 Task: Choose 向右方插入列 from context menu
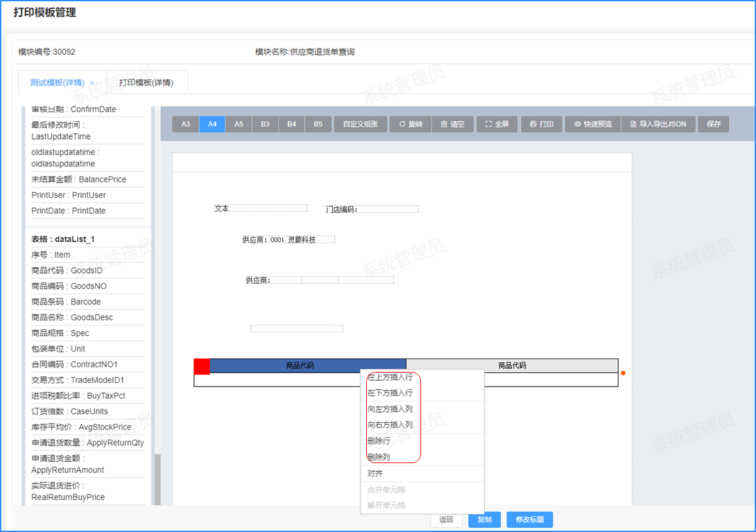[422, 425]
